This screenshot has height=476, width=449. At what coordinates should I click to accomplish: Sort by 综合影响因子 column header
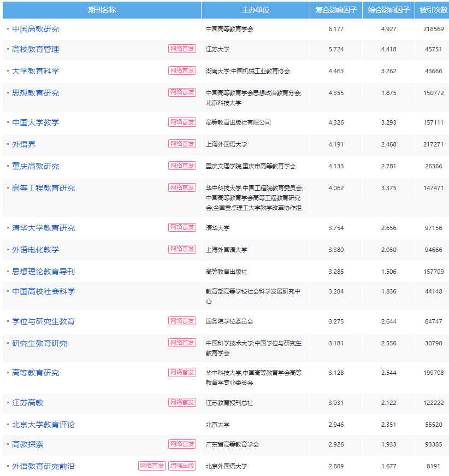coord(388,10)
